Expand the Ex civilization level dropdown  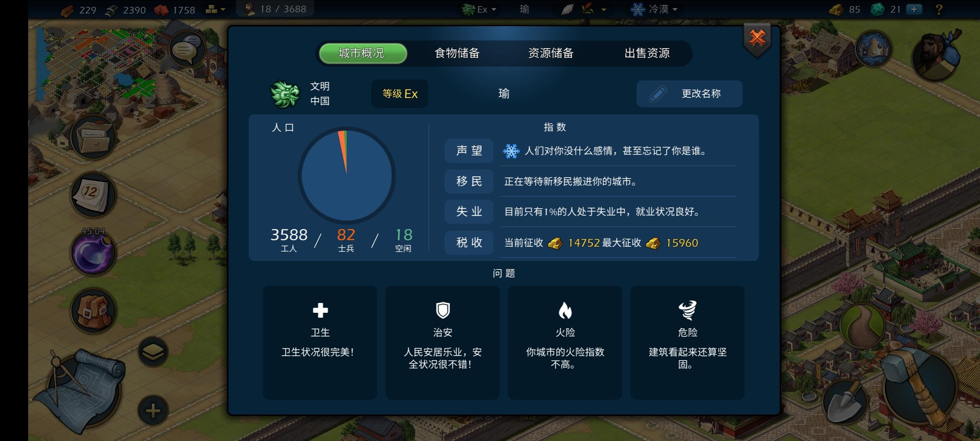click(479, 9)
